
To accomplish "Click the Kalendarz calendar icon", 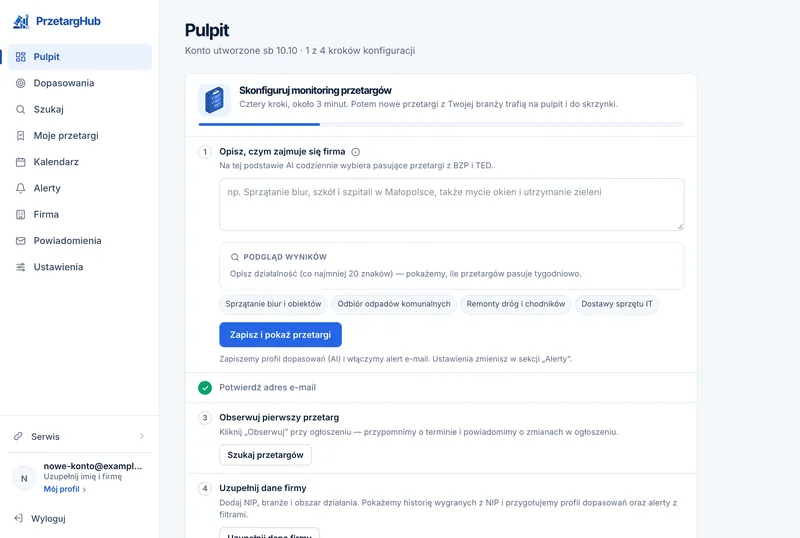I will click(x=20, y=162).
